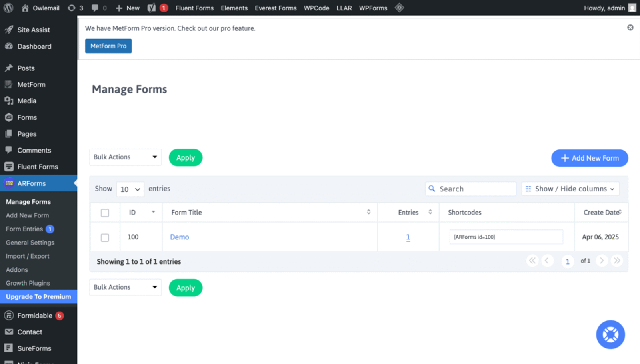Screen dimensions: 640x364
Task: Open the floating help lifebuoy button
Action: 610,335
